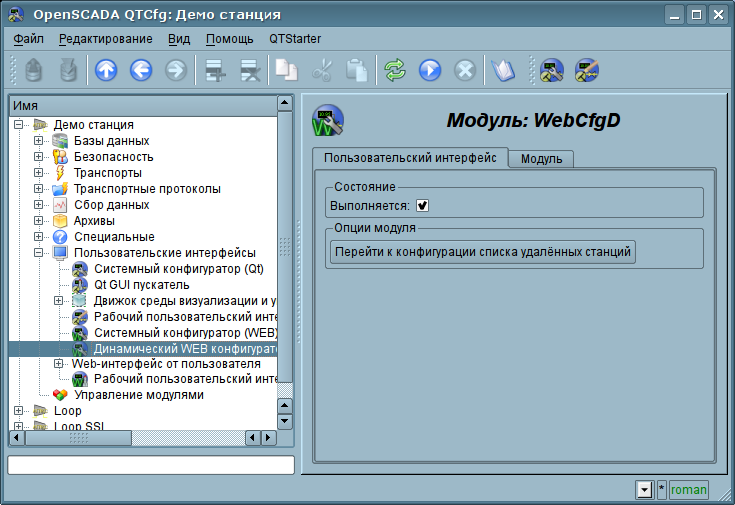Expand the Безопасность tree node
This screenshot has height=505, width=735.
point(38,157)
